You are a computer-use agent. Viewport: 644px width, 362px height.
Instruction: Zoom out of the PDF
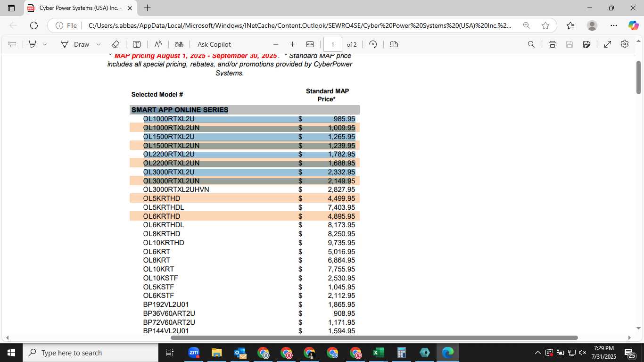[x=276, y=44]
